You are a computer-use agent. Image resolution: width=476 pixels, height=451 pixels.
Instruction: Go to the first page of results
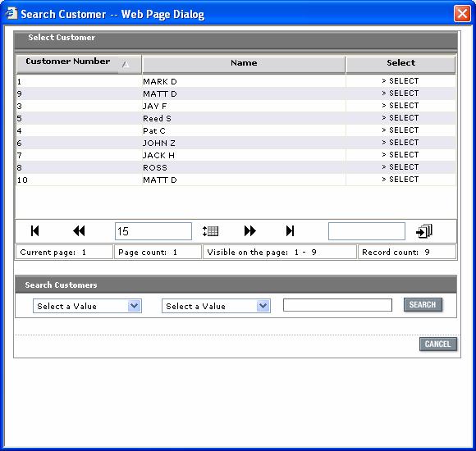tap(35, 231)
